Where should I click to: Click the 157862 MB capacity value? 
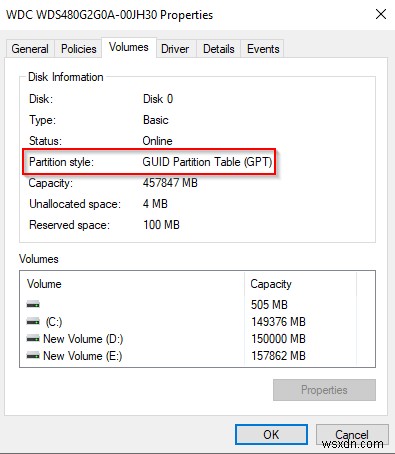pyautogui.click(x=278, y=356)
